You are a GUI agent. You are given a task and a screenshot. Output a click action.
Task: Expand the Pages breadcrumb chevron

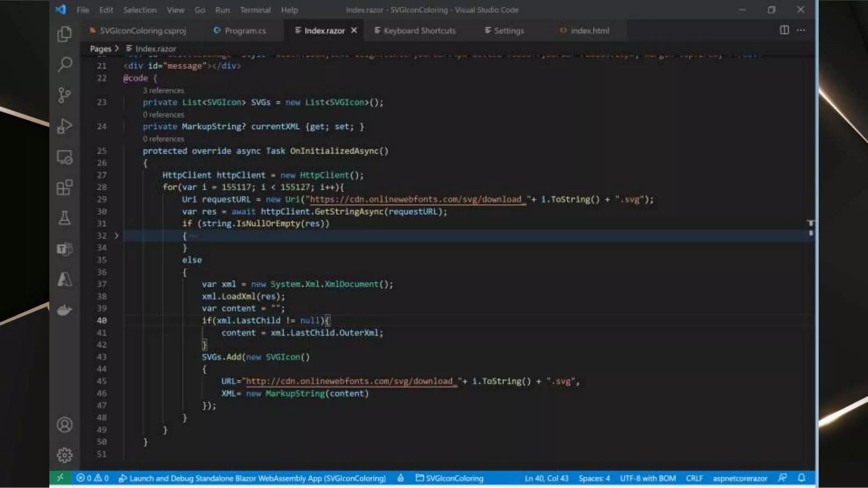pyautogui.click(x=117, y=48)
